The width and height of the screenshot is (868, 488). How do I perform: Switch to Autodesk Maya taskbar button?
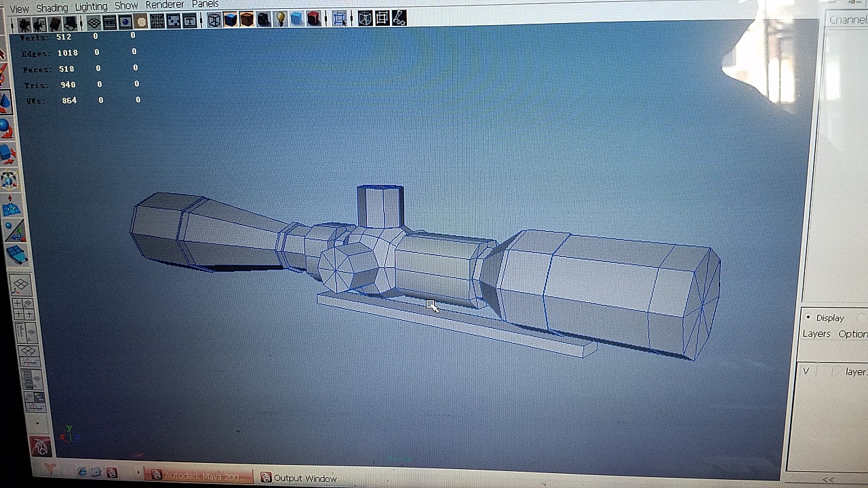pos(199,476)
